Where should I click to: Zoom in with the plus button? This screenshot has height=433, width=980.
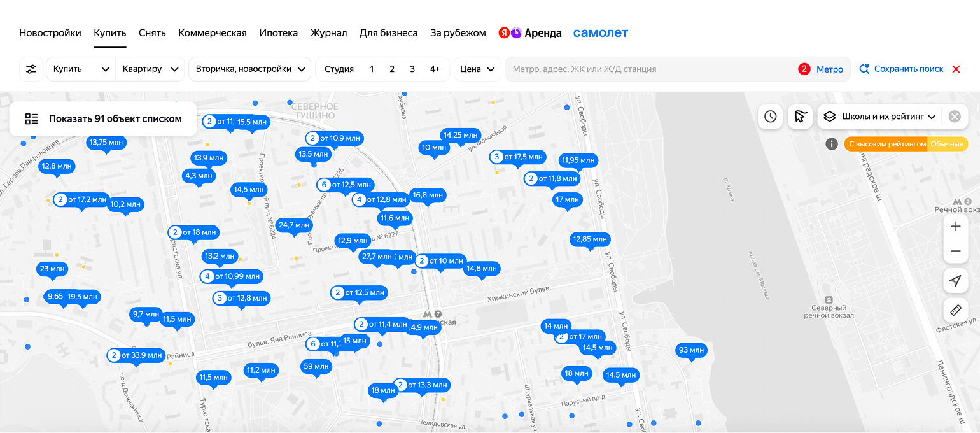[955, 227]
